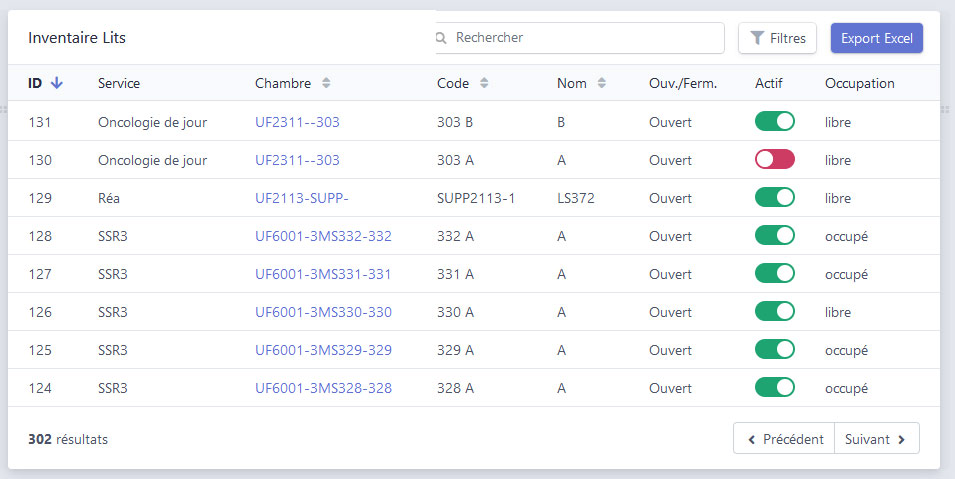Click Export Excel button
955x479 pixels.
876,38
